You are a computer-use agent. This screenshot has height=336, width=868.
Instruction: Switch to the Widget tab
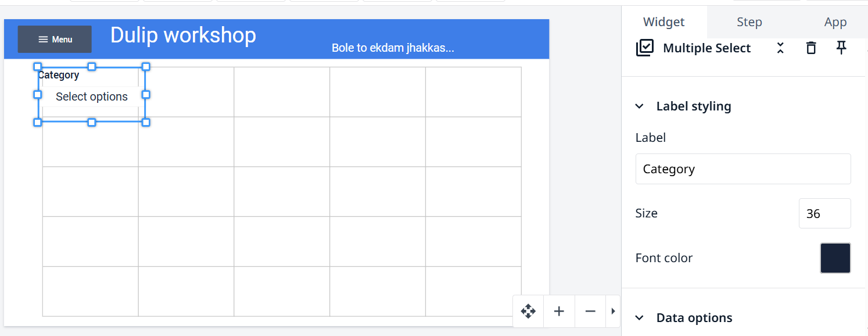click(663, 22)
